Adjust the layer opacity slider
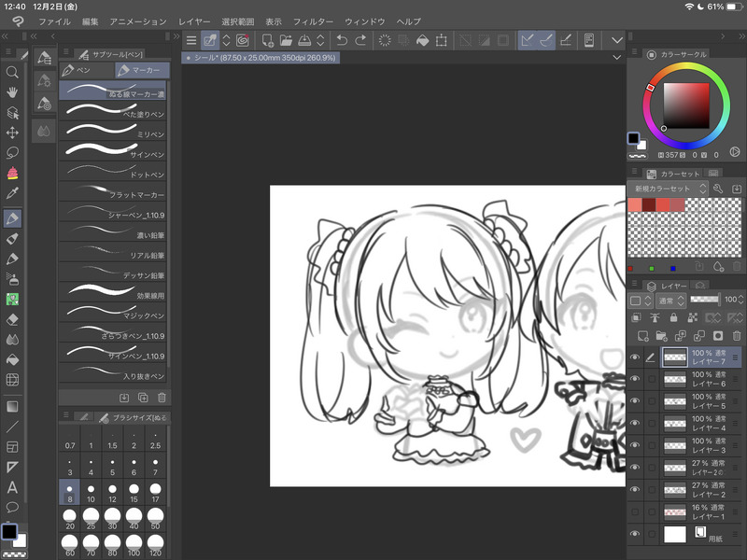The height and width of the screenshot is (560, 747). click(704, 300)
